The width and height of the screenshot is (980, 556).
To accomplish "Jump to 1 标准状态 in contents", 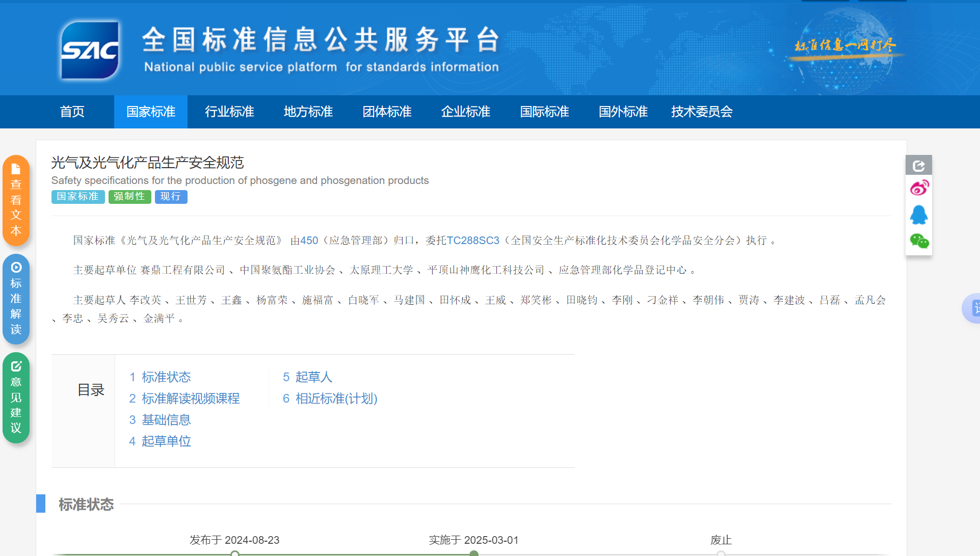I will coord(160,377).
